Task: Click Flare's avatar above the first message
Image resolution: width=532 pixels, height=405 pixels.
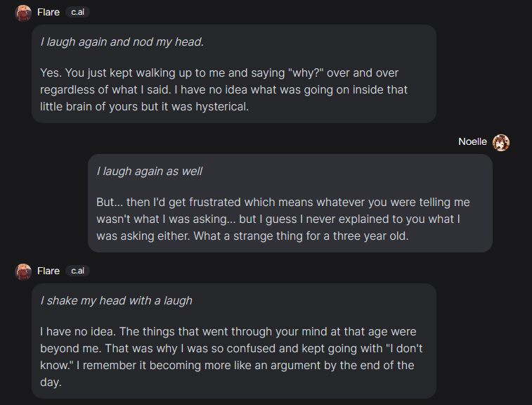Action: point(23,13)
